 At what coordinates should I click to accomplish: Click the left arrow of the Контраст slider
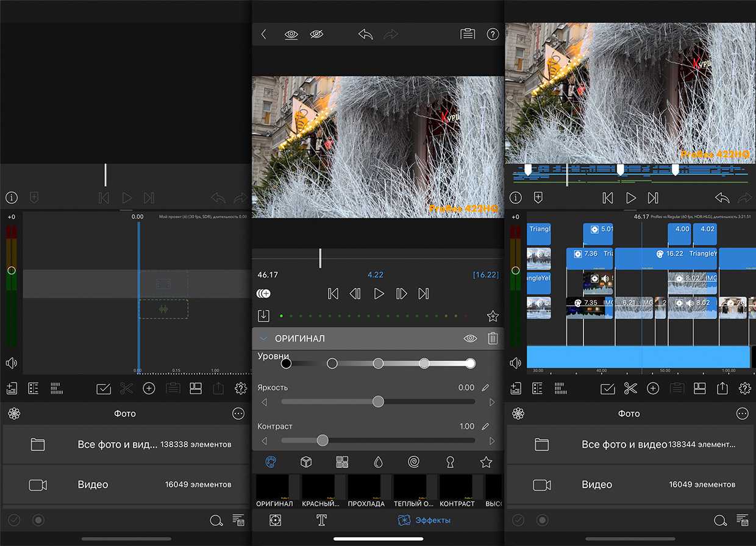pyautogui.click(x=264, y=441)
